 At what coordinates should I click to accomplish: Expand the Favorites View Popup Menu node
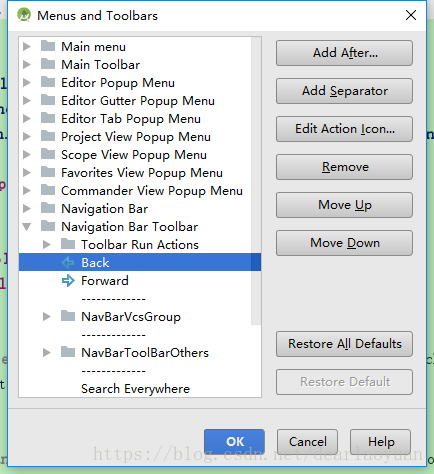click(x=27, y=172)
